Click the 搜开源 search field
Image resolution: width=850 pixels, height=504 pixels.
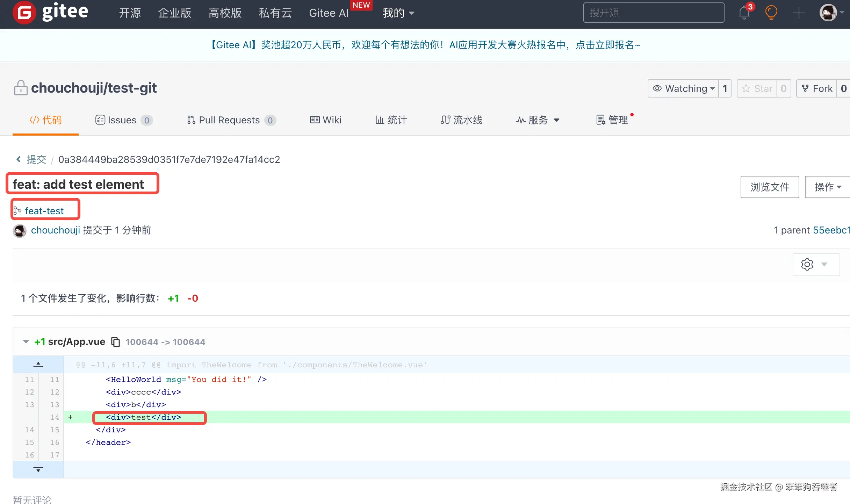[654, 13]
